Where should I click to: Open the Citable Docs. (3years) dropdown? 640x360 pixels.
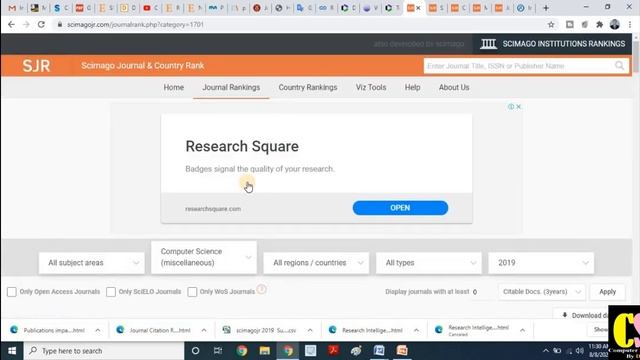tap(542, 292)
